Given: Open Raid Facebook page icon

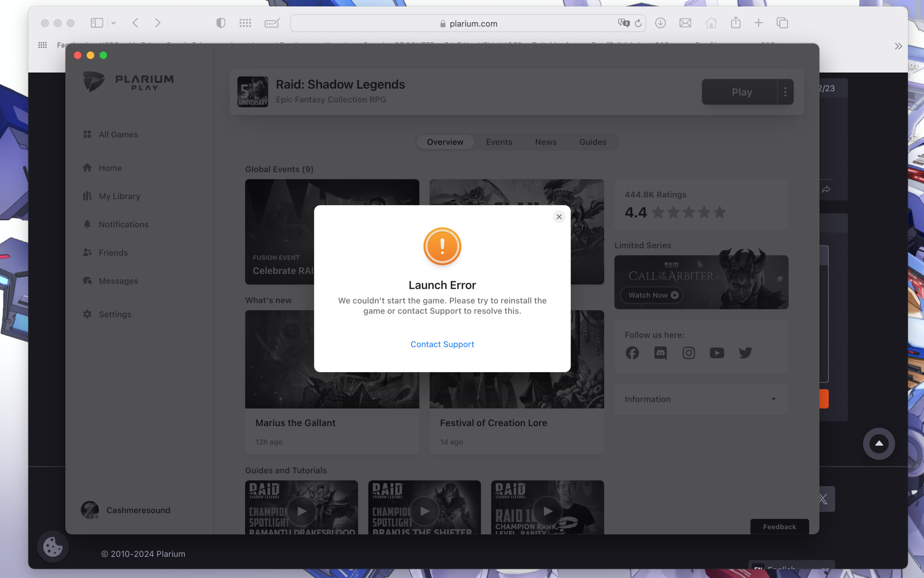Looking at the screenshot, I should [x=632, y=353].
